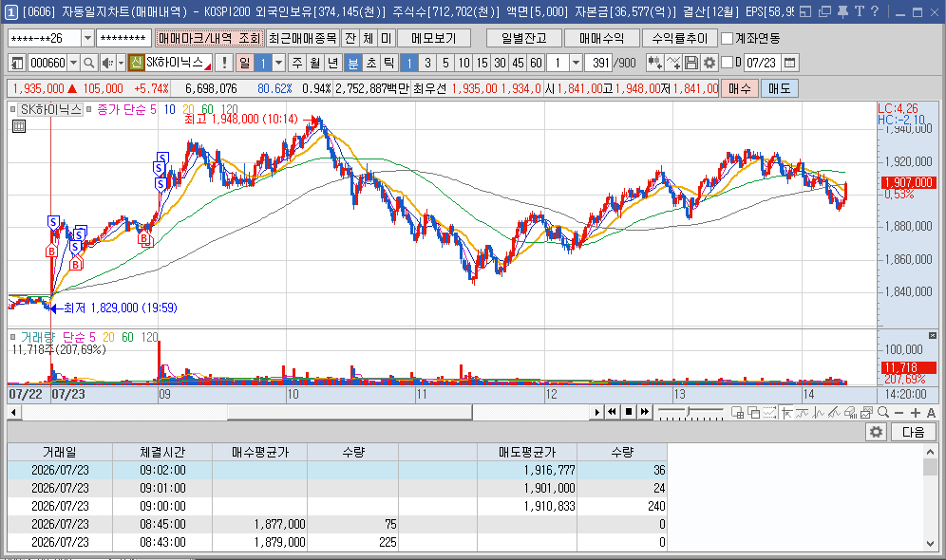Image resolution: width=946 pixels, height=560 pixels.
Task: Open the 매매수익 trading profit tab
Action: (x=602, y=38)
